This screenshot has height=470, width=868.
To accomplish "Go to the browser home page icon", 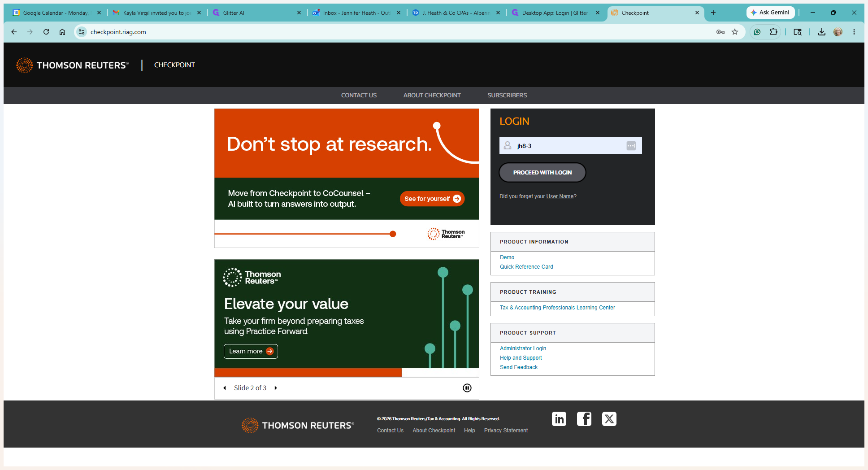I will tap(62, 32).
